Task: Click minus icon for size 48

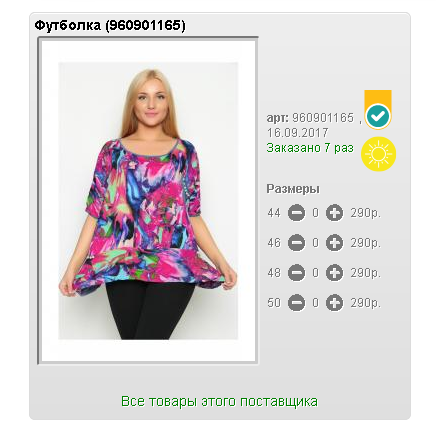Action: (296, 273)
